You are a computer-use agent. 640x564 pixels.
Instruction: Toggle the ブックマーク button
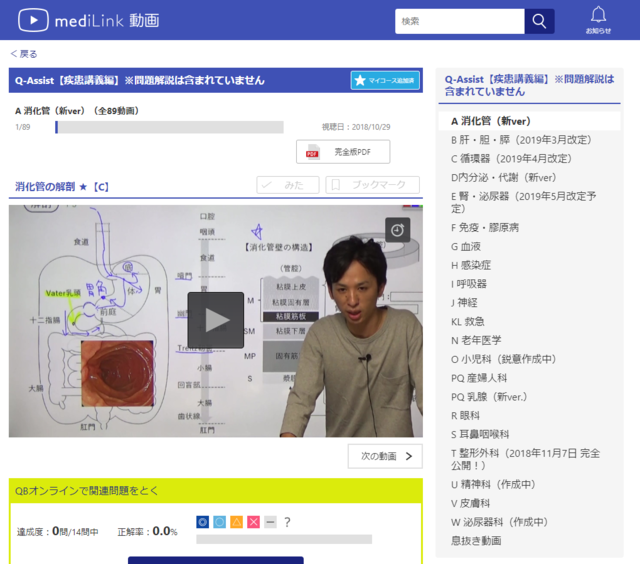click(x=372, y=185)
